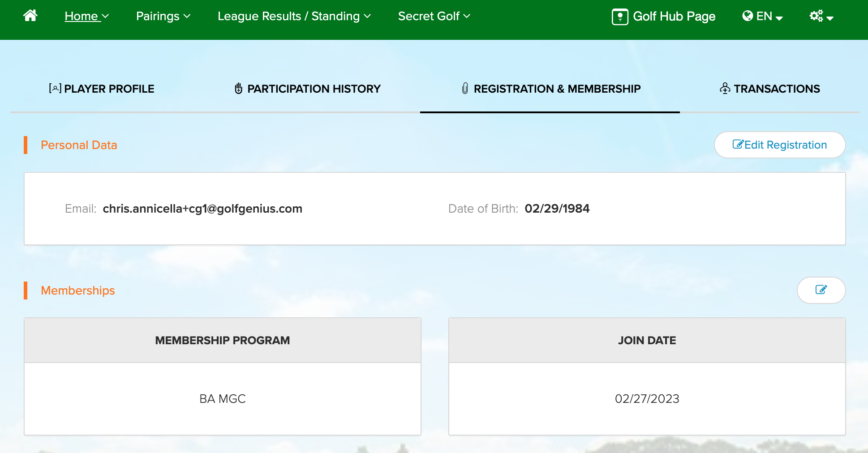
Task: Click the edit pencil icon beside Memberships
Action: (x=821, y=290)
